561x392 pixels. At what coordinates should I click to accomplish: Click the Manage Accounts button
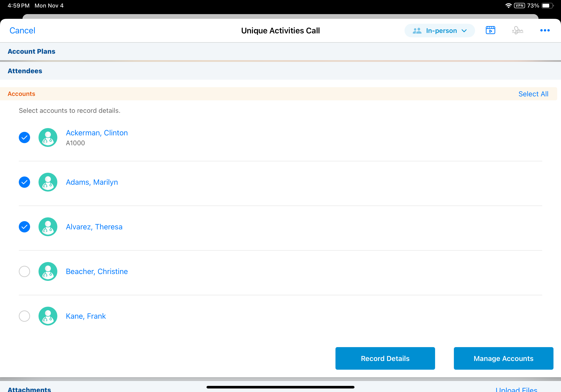[x=503, y=358]
